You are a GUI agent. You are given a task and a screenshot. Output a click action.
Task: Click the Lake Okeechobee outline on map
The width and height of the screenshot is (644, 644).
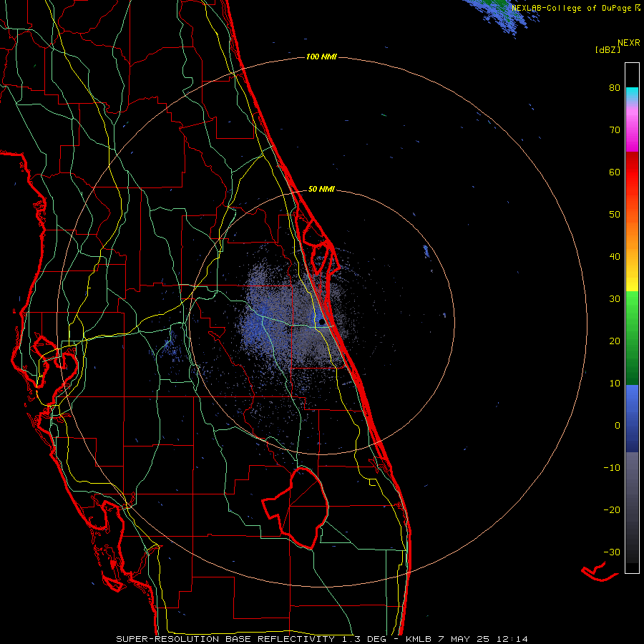tap(296, 507)
